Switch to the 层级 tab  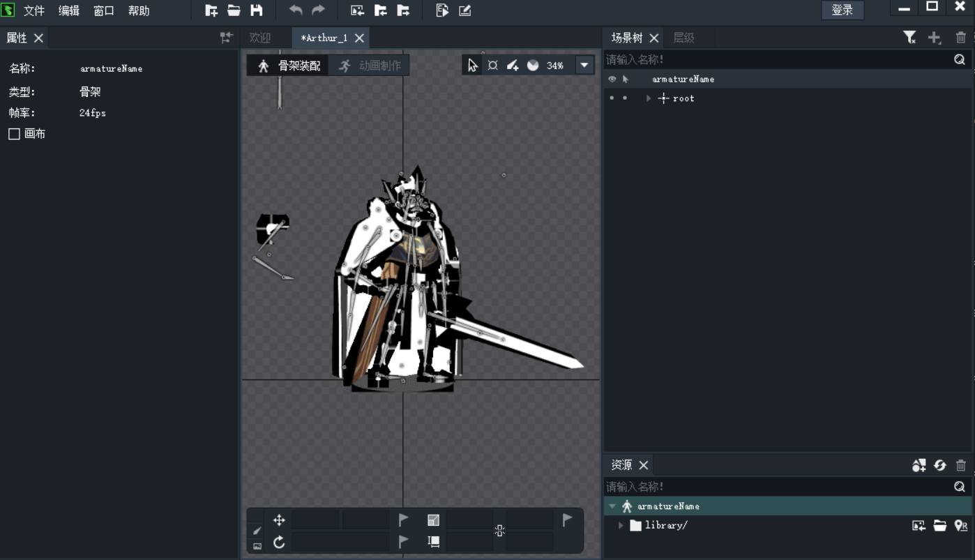(683, 38)
